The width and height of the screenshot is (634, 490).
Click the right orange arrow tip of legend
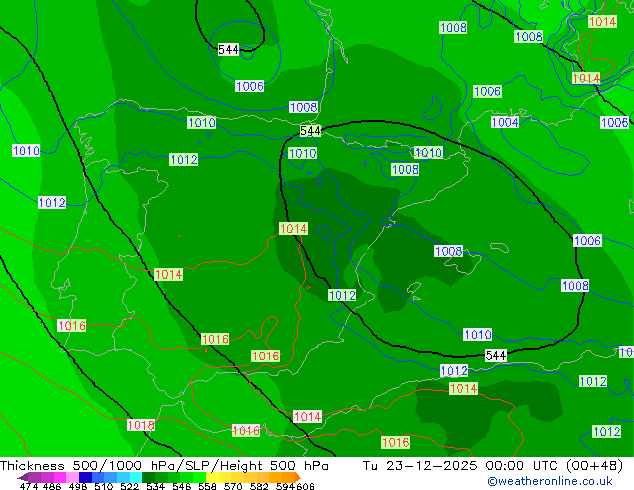pos(298,477)
